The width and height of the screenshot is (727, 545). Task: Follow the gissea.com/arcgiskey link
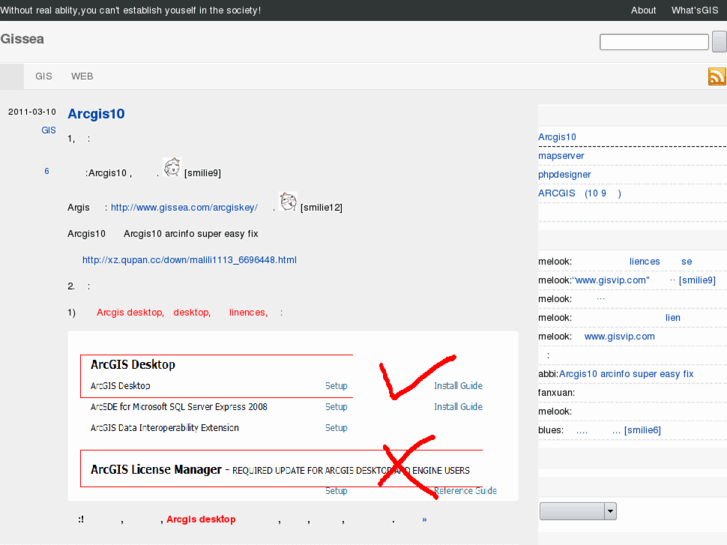pyautogui.click(x=184, y=207)
